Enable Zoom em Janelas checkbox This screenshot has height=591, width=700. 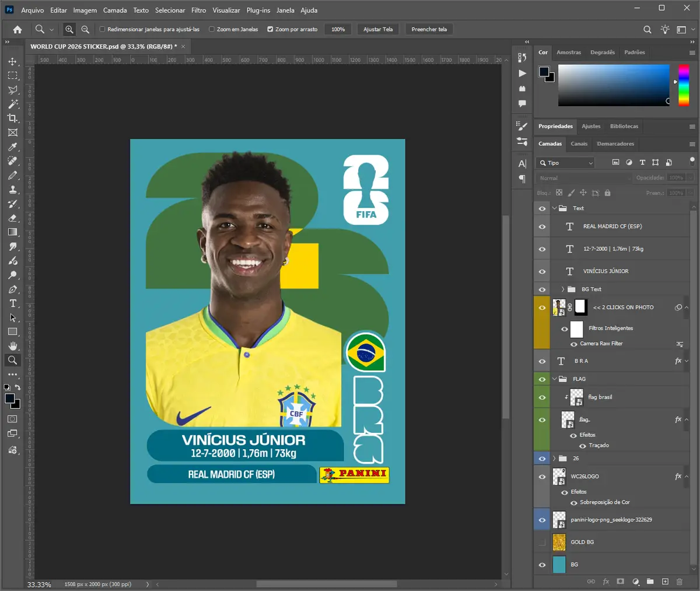212,29
